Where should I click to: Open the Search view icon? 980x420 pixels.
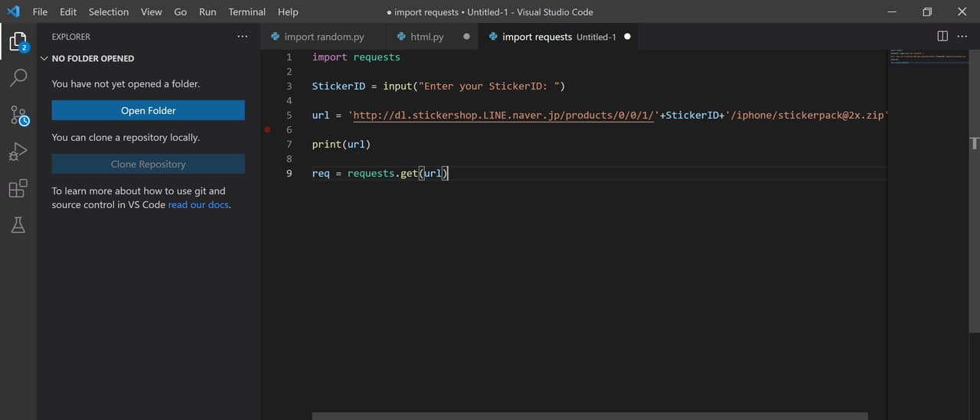coord(18,77)
